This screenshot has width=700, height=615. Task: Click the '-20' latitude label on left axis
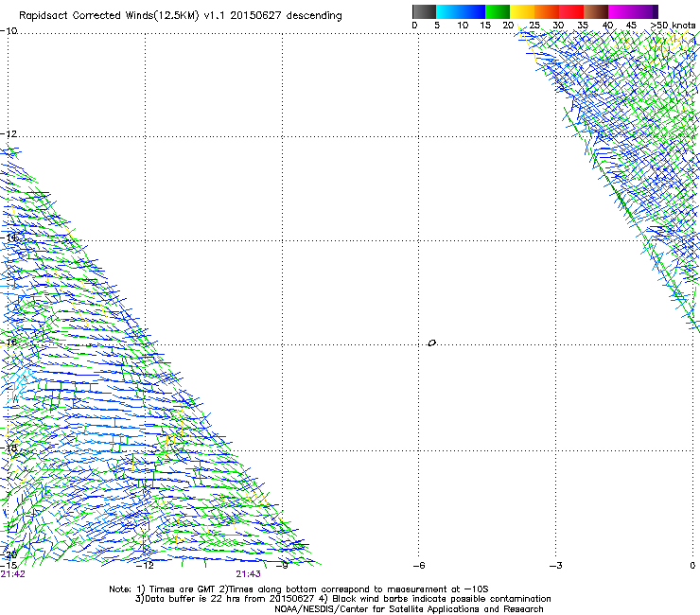click(9, 554)
